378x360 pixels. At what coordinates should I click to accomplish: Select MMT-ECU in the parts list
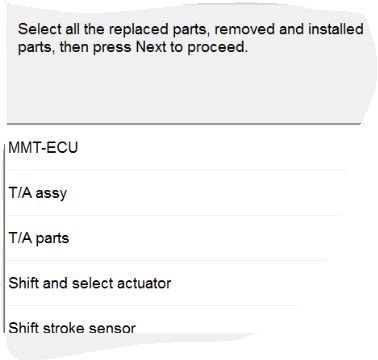click(43, 148)
